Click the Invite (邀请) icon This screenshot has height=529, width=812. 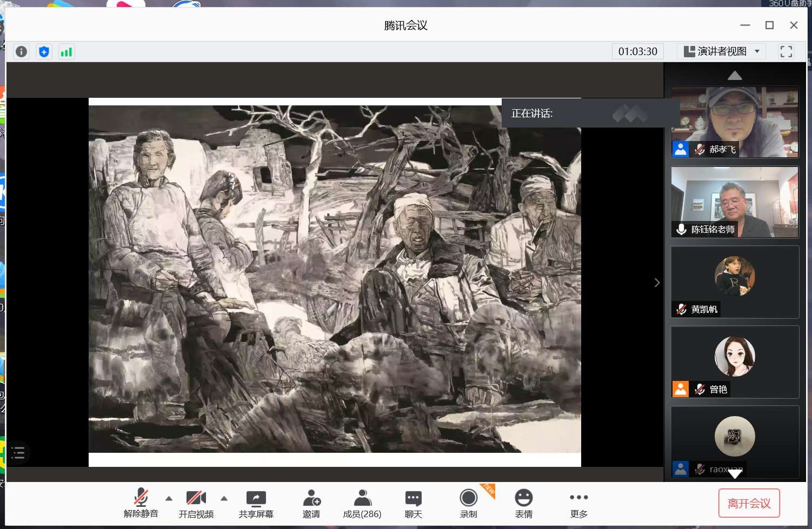click(x=311, y=504)
